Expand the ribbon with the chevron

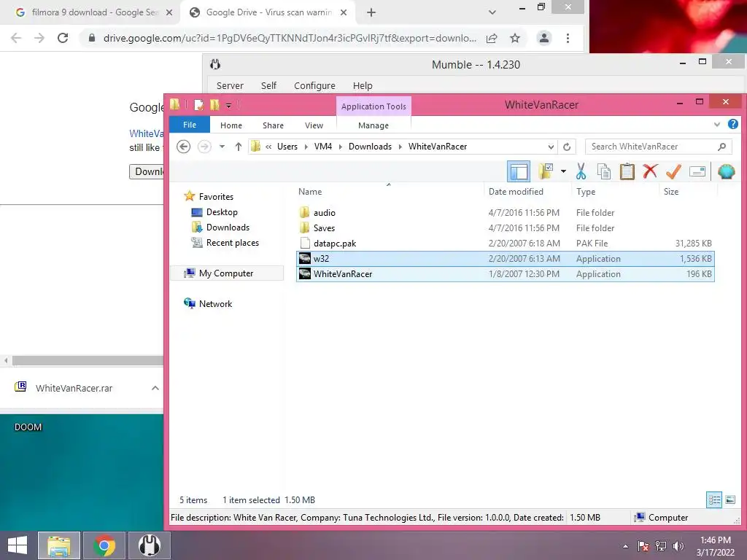(x=717, y=125)
